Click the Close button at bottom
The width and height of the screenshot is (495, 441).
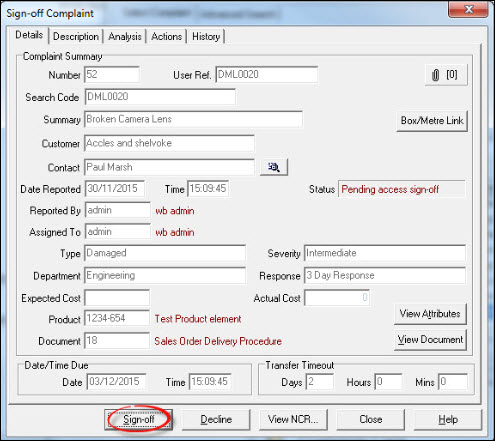point(371,419)
